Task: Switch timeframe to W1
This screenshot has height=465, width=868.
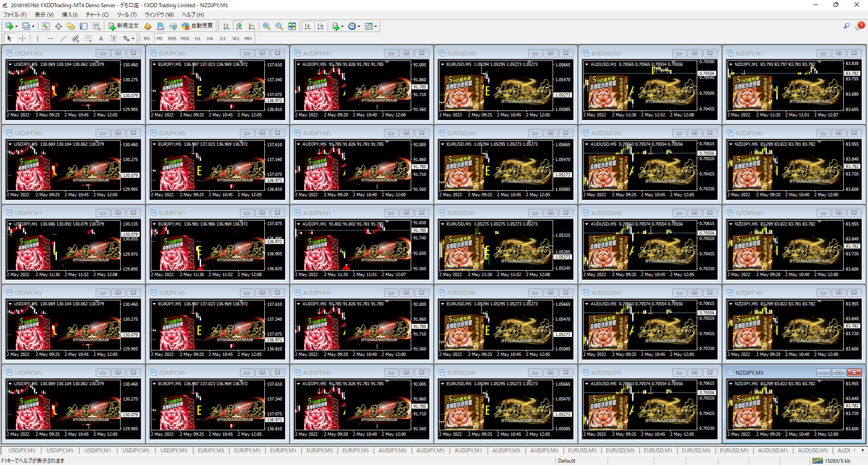Action: click(236, 38)
